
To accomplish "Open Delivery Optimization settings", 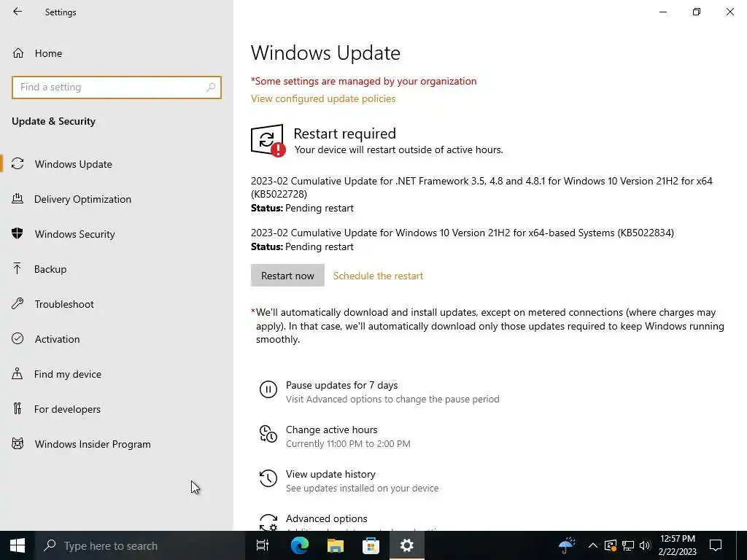I will coord(82,199).
